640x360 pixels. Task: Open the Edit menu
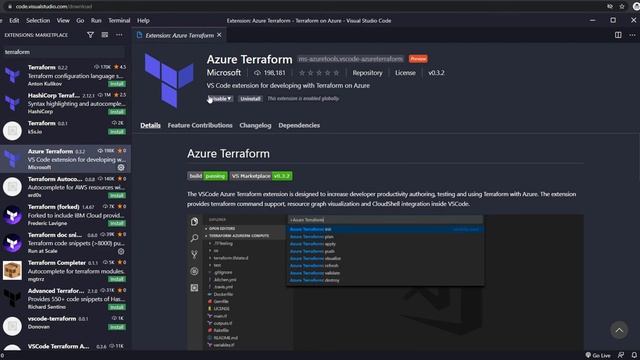[14, 20]
